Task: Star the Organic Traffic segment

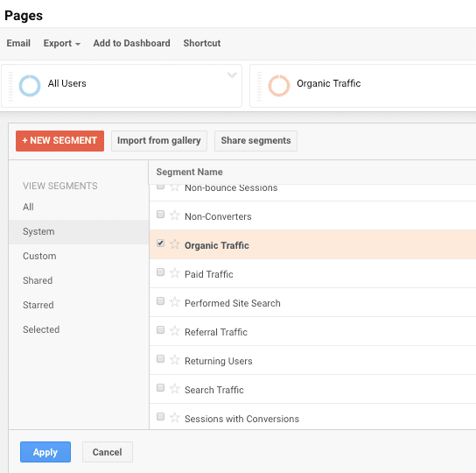Action: click(174, 244)
